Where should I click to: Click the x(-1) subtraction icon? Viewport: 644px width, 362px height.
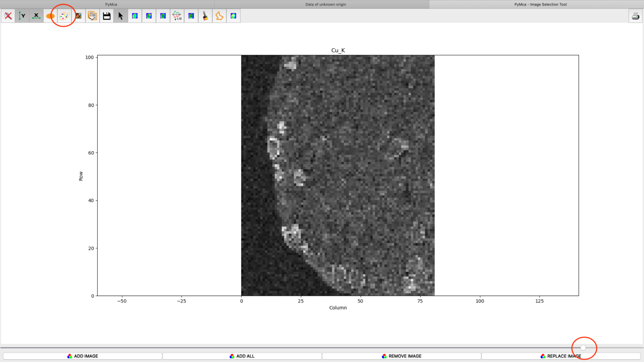click(x=177, y=16)
